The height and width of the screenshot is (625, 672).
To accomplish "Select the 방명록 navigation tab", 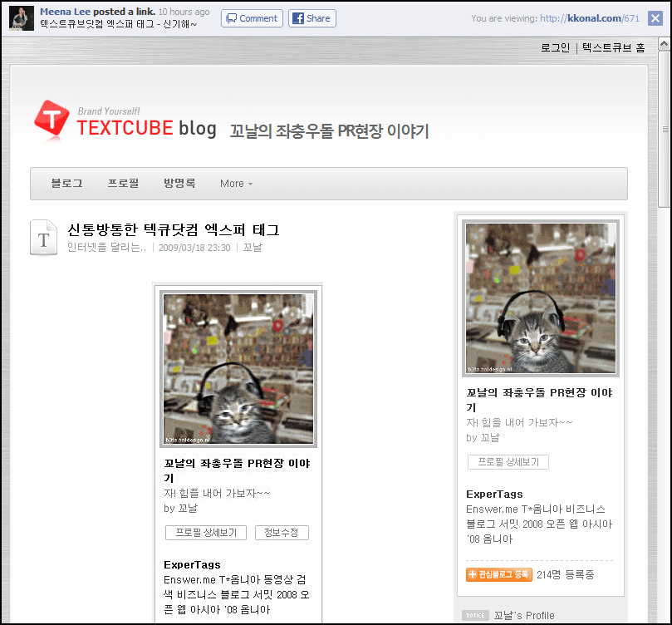I will click(x=179, y=184).
